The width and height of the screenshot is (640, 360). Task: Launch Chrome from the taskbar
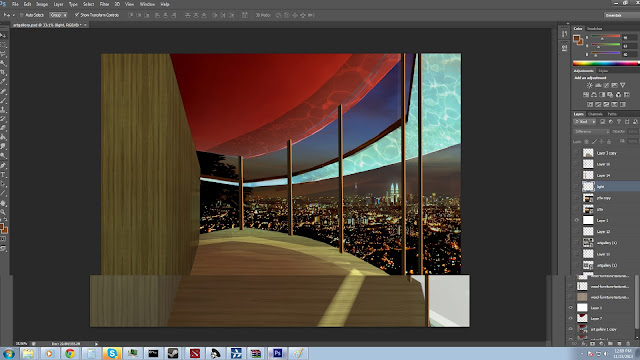[70, 353]
